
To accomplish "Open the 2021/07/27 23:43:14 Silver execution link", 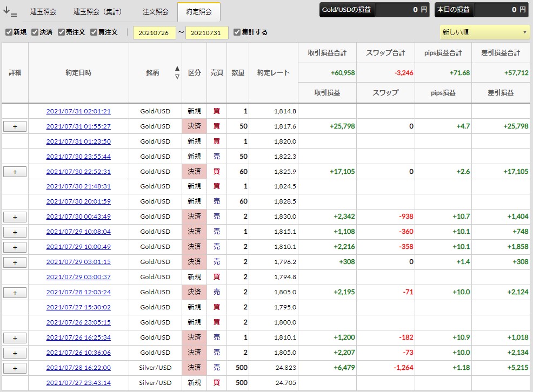I will click(78, 383).
